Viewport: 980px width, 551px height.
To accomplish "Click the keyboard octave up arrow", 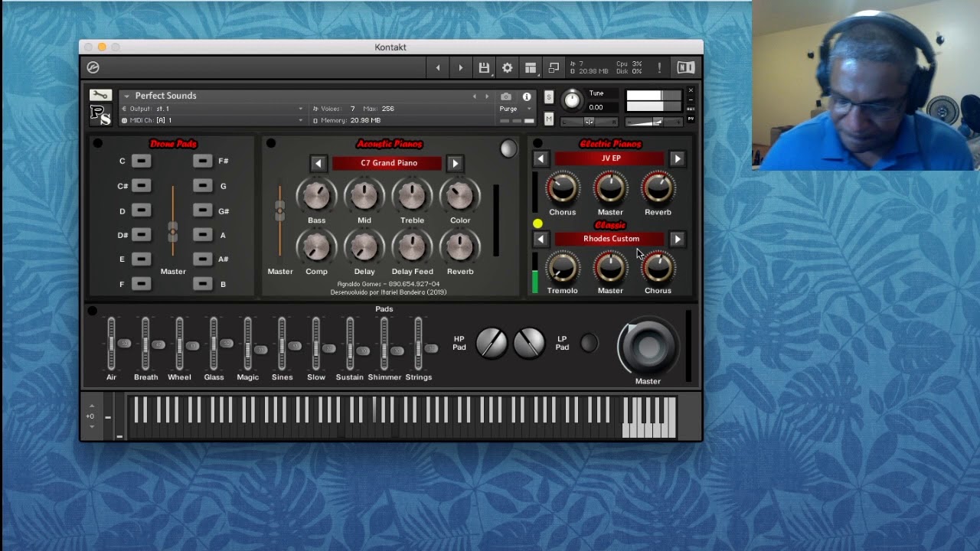I will 92,406.
